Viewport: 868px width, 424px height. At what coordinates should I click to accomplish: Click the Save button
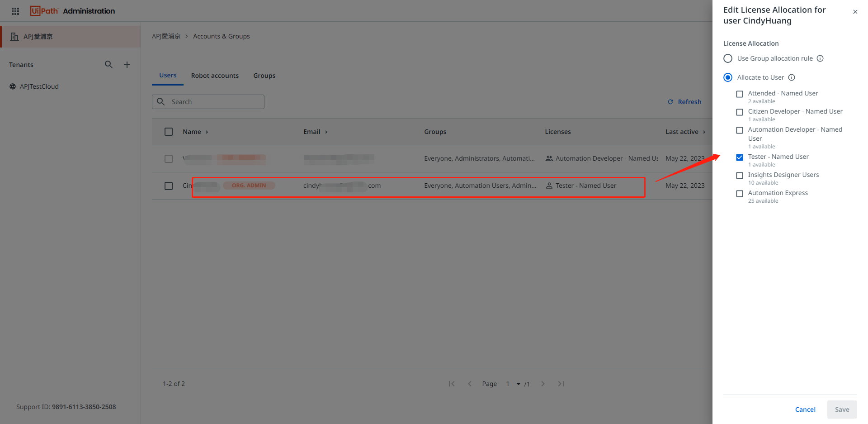tap(842, 410)
